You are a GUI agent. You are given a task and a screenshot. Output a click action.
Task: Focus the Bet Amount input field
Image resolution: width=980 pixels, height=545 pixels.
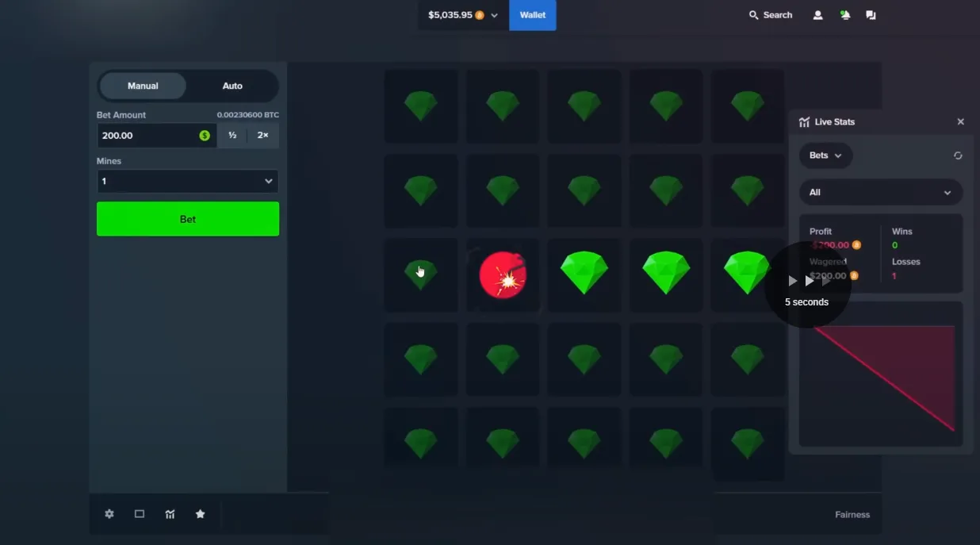pyautogui.click(x=156, y=136)
